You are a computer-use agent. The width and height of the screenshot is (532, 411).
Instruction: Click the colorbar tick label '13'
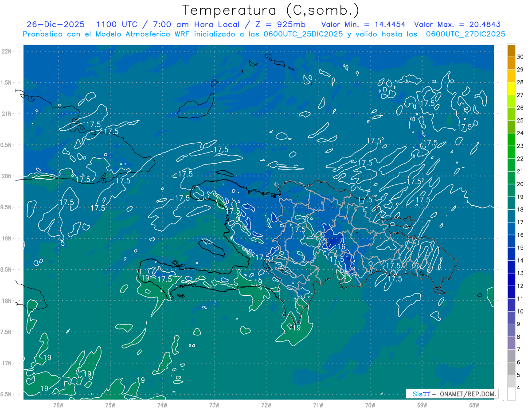tap(520, 273)
